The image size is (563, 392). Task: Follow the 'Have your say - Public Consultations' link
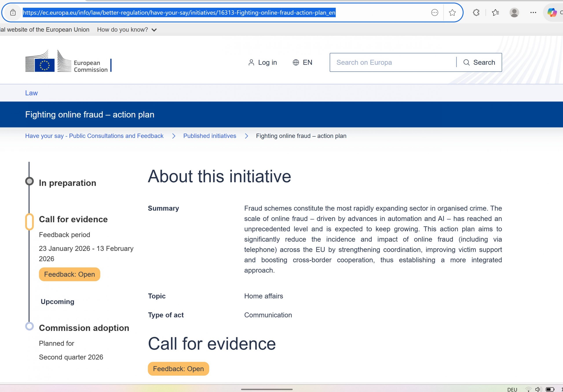coord(94,136)
